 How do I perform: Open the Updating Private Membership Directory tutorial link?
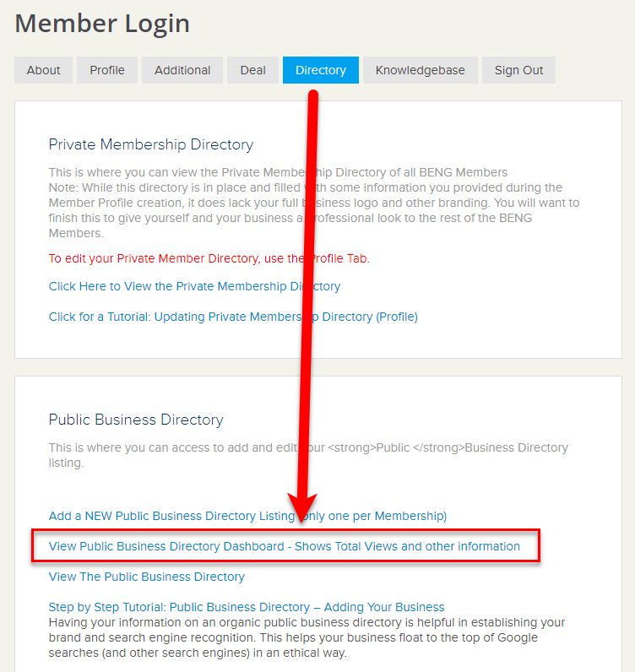233,317
